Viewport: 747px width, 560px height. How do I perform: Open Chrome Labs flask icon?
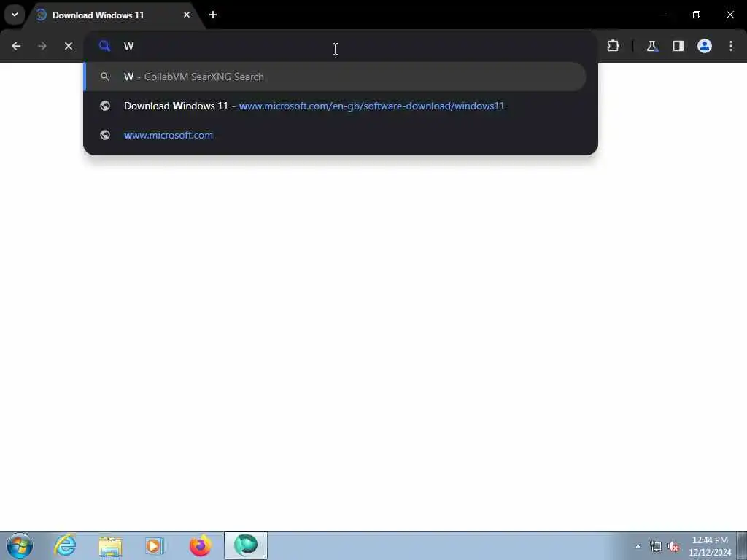click(x=651, y=46)
